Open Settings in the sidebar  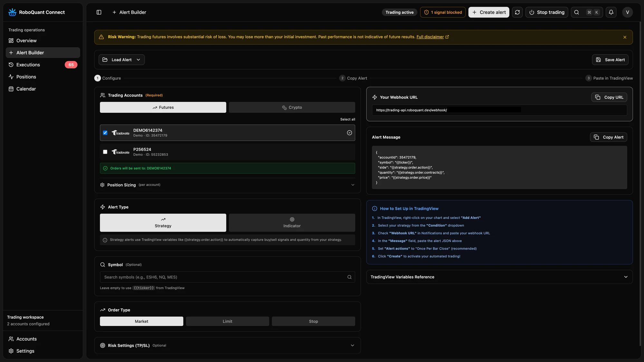[x=43, y=351]
